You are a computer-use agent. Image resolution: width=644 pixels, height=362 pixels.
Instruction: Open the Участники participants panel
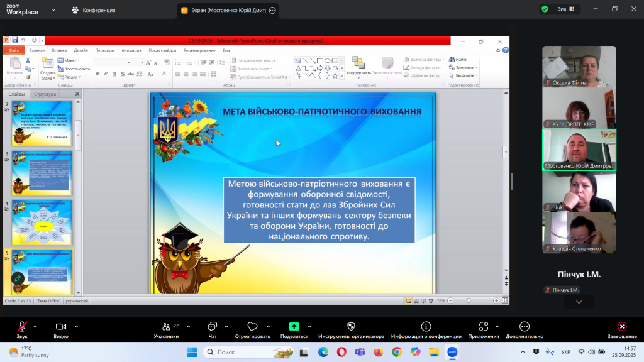pos(166,327)
